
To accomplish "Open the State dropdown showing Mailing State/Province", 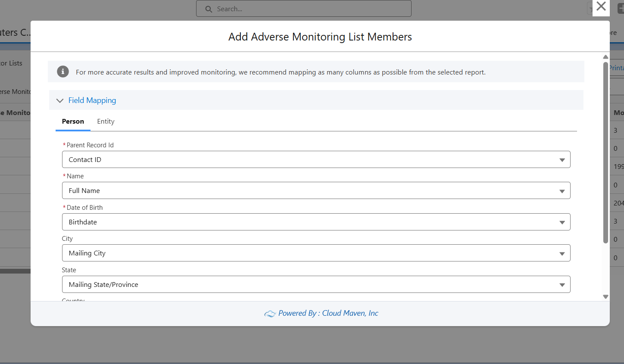I will [316, 284].
